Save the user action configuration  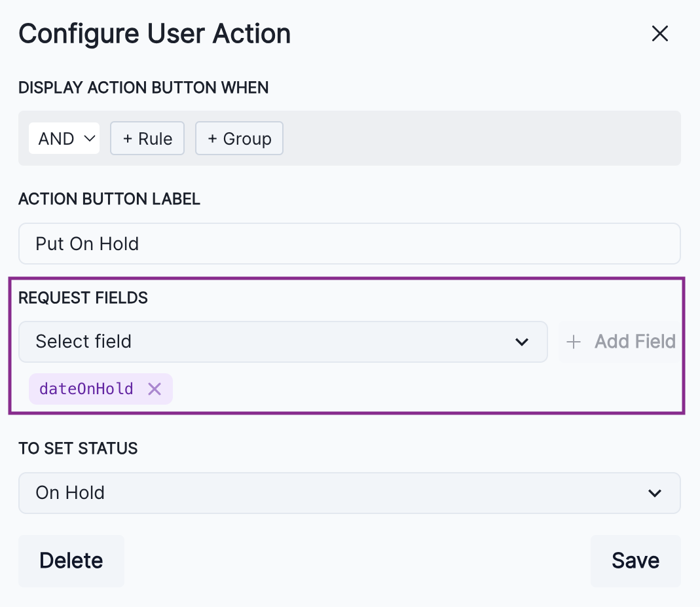point(635,561)
